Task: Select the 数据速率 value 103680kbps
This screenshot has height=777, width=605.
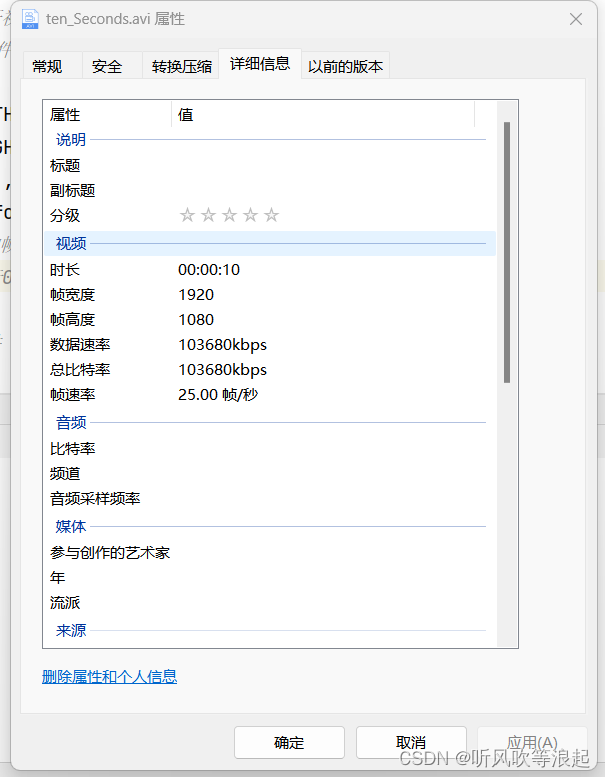Action: click(222, 344)
